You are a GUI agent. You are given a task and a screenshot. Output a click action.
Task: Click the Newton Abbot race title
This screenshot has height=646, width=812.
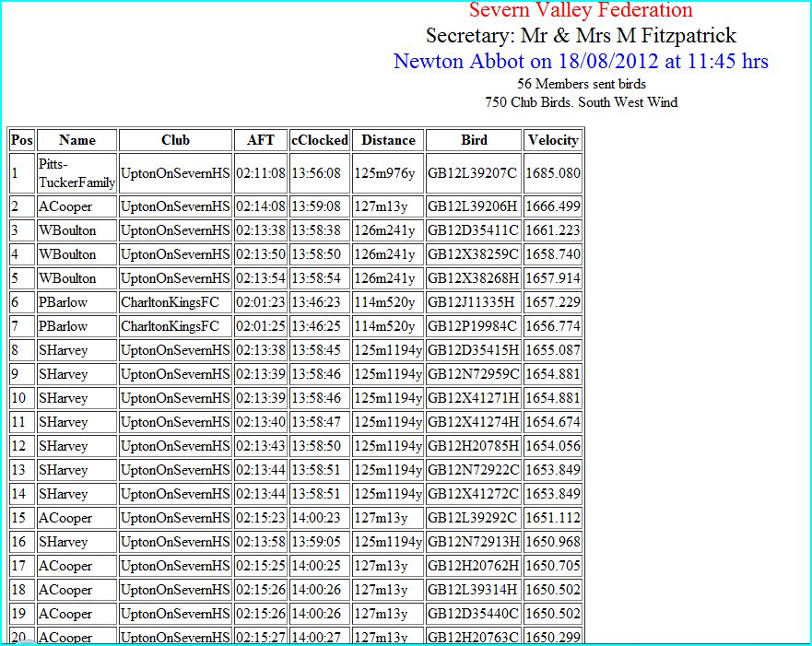coord(581,61)
